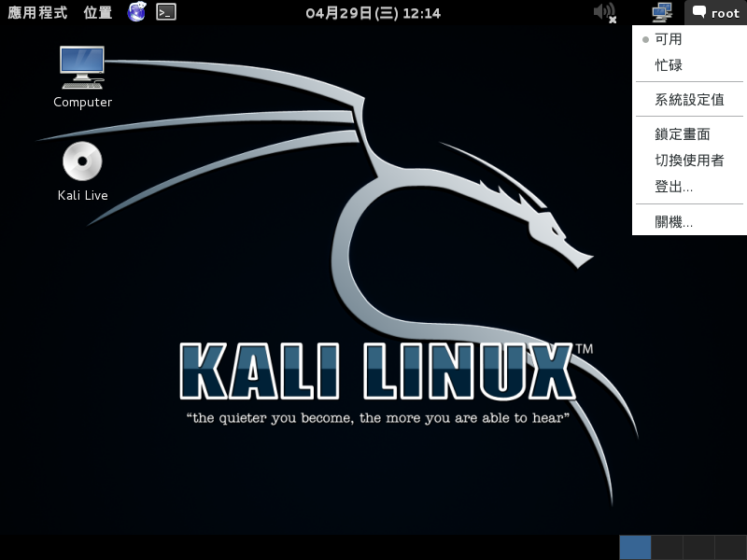Open 系統設定值 (System Settings)
The height and width of the screenshot is (560, 747).
[689, 100]
